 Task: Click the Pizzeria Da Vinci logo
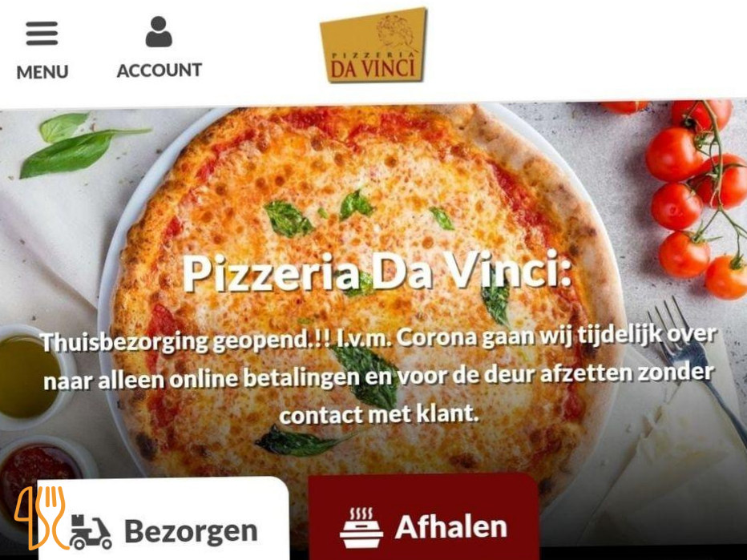[373, 45]
